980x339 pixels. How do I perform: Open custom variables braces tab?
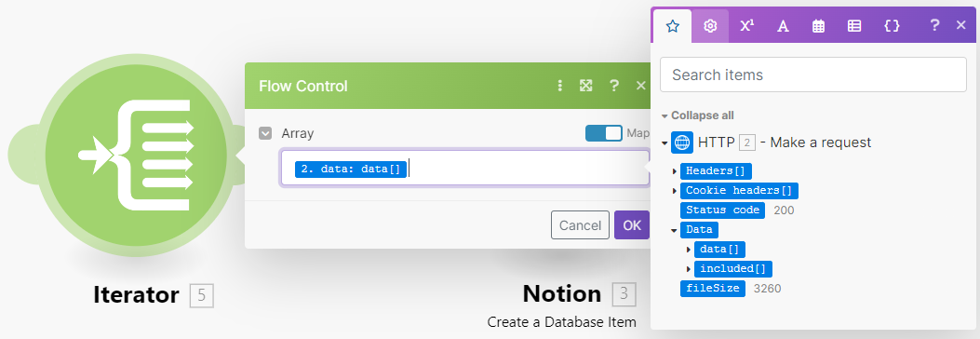(x=892, y=26)
